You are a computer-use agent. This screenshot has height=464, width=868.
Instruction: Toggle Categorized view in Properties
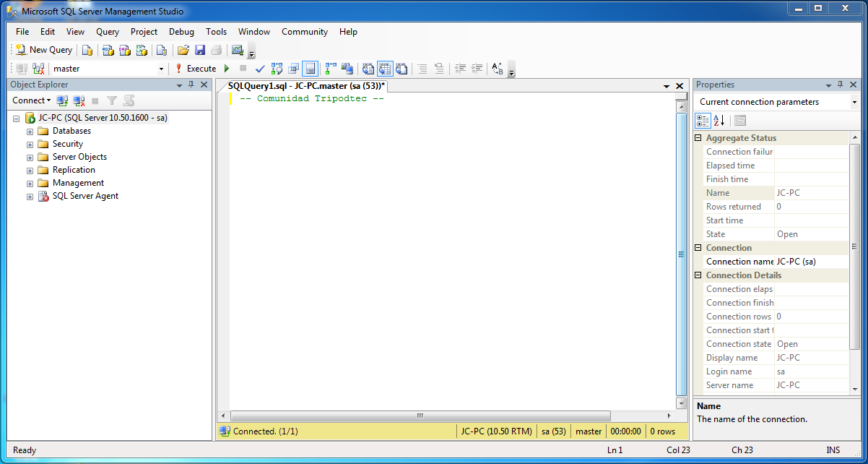[703, 121]
